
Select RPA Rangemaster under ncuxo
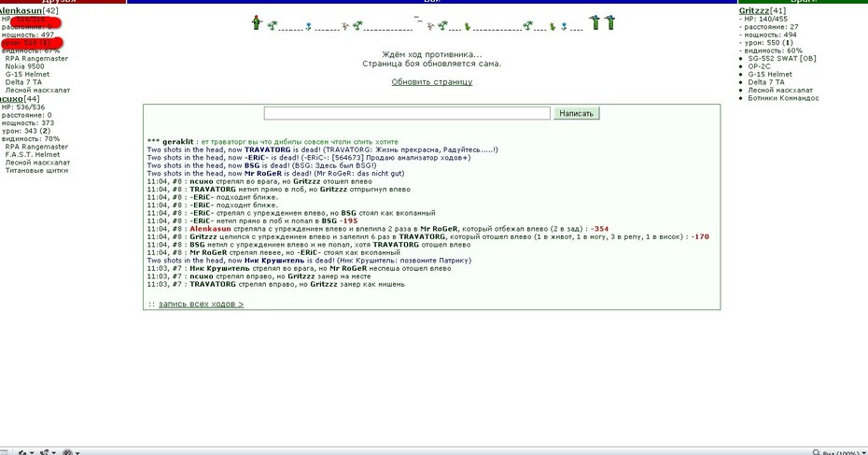36,147
